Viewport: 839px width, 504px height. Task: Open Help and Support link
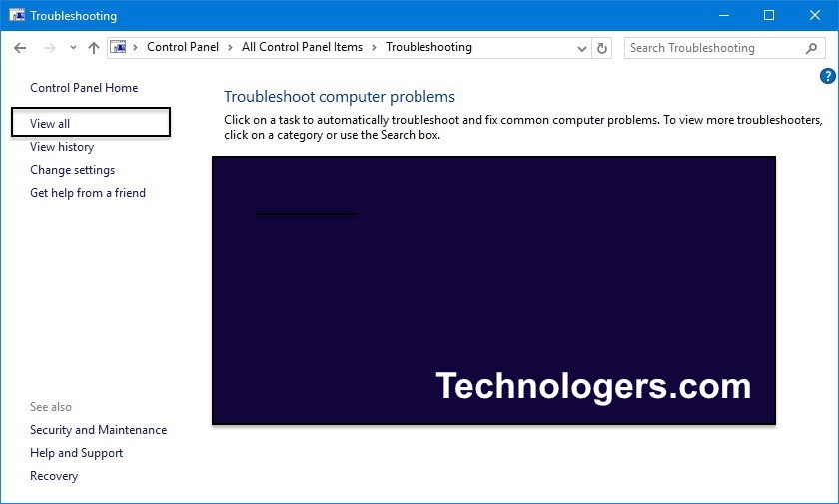(77, 453)
